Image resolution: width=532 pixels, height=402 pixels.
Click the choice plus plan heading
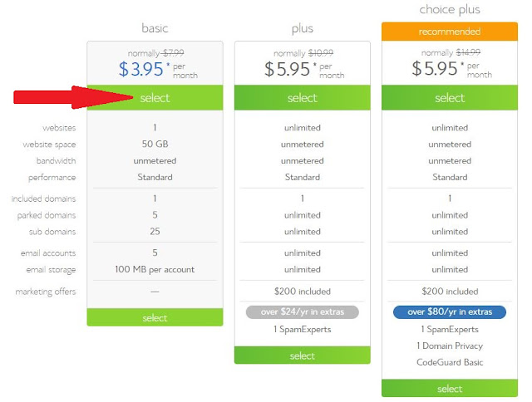[450, 11]
